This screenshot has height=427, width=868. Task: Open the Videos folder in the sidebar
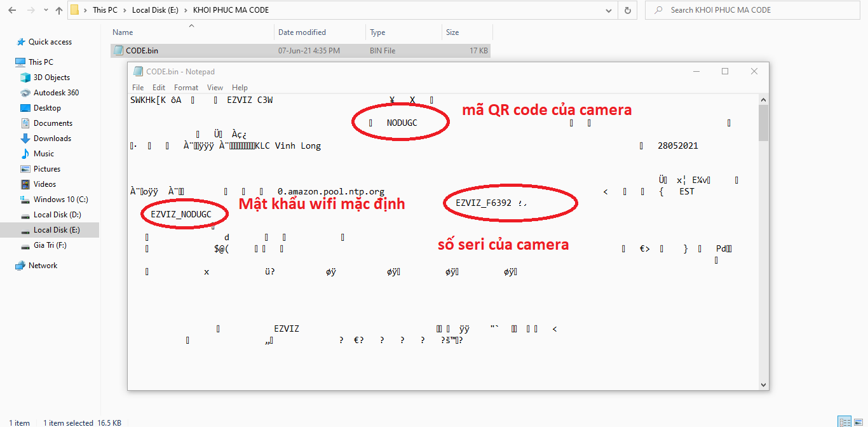(44, 184)
